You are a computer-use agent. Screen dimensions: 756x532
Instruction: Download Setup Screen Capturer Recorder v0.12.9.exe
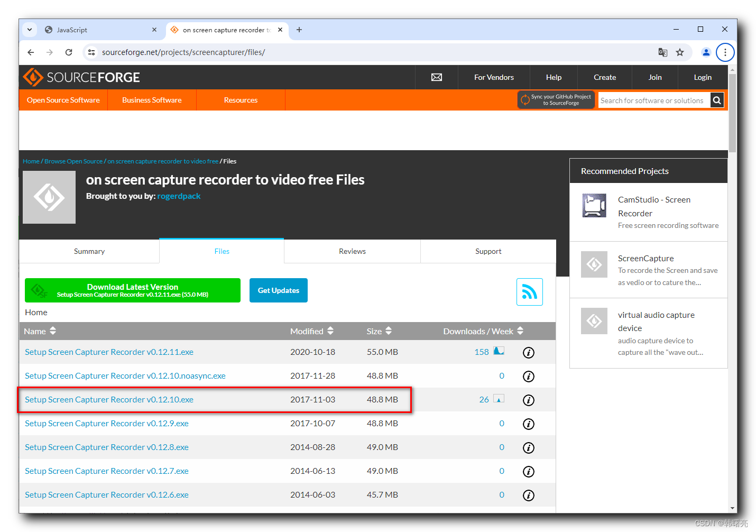coord(107,423)
